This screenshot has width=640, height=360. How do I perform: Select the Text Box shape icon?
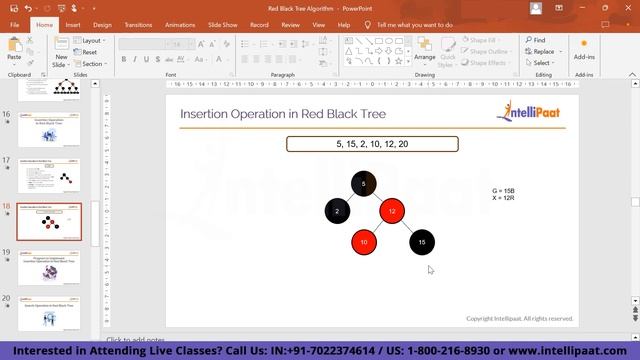pos(349,41)
